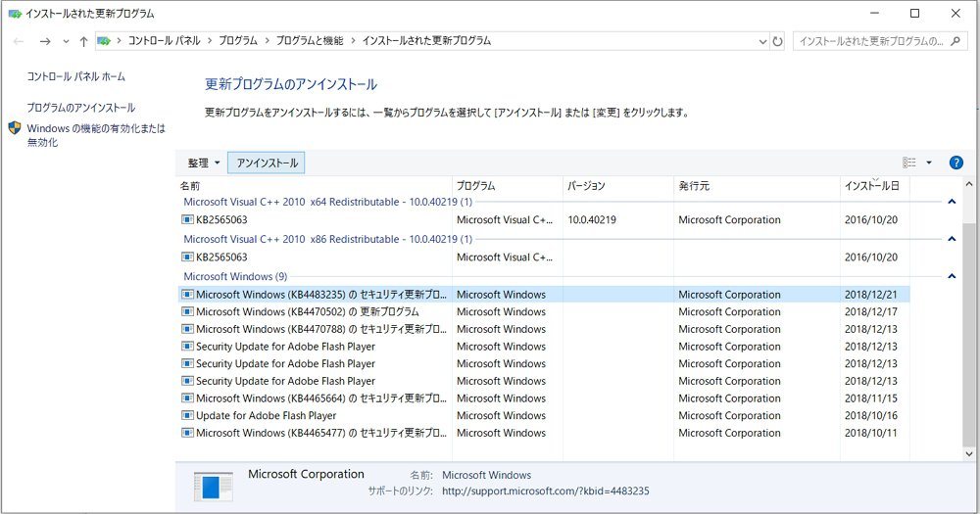Go up one level with Up arrow
The image size is (980, 514).
pos(83,41)
